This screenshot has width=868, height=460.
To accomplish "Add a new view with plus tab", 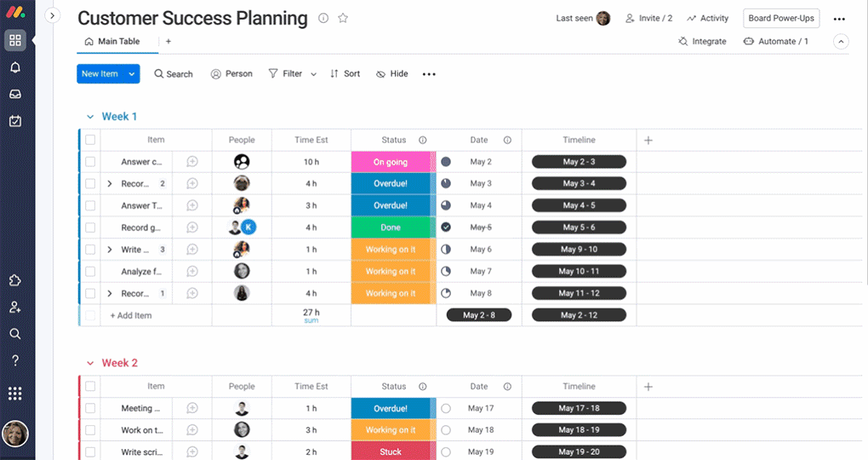I will 168,42.
